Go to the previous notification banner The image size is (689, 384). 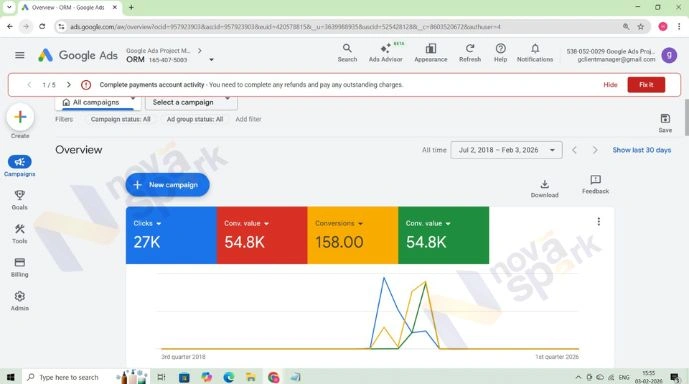point(29,85)
